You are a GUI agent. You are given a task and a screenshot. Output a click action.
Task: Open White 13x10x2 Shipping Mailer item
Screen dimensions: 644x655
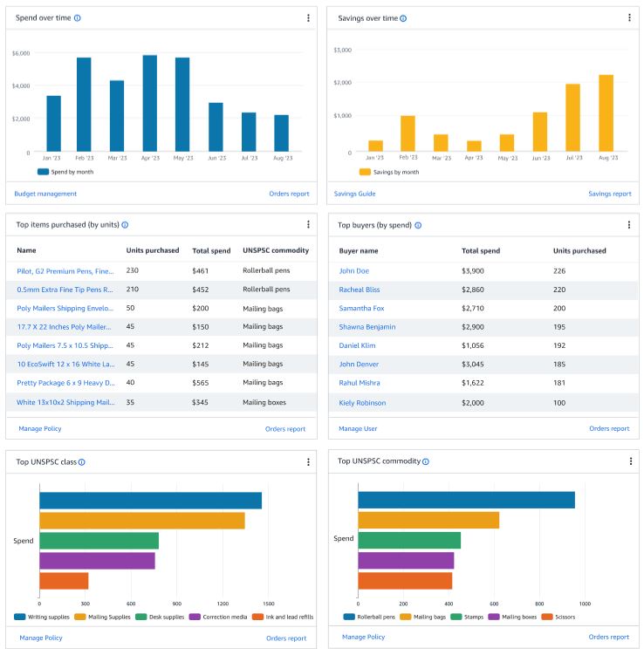tap(65, 402)
